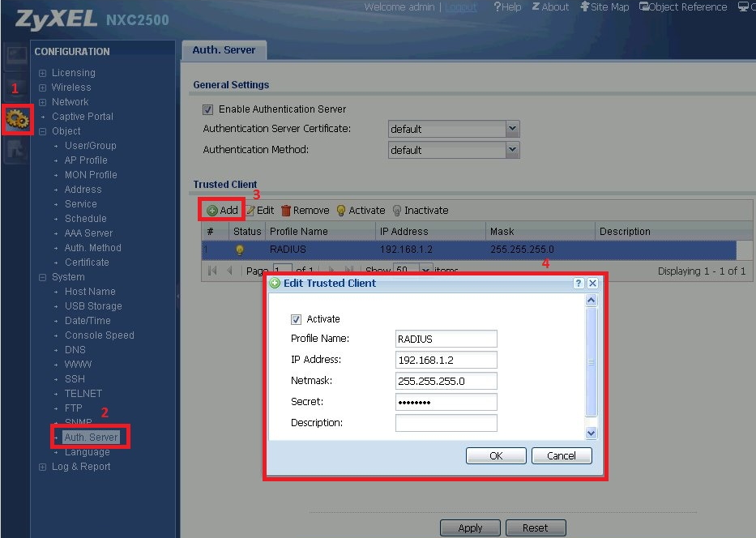Click the Inactivate lightbulb icon
The width and height of the screenshot is (756, 538).
click(x=397, y=211)
